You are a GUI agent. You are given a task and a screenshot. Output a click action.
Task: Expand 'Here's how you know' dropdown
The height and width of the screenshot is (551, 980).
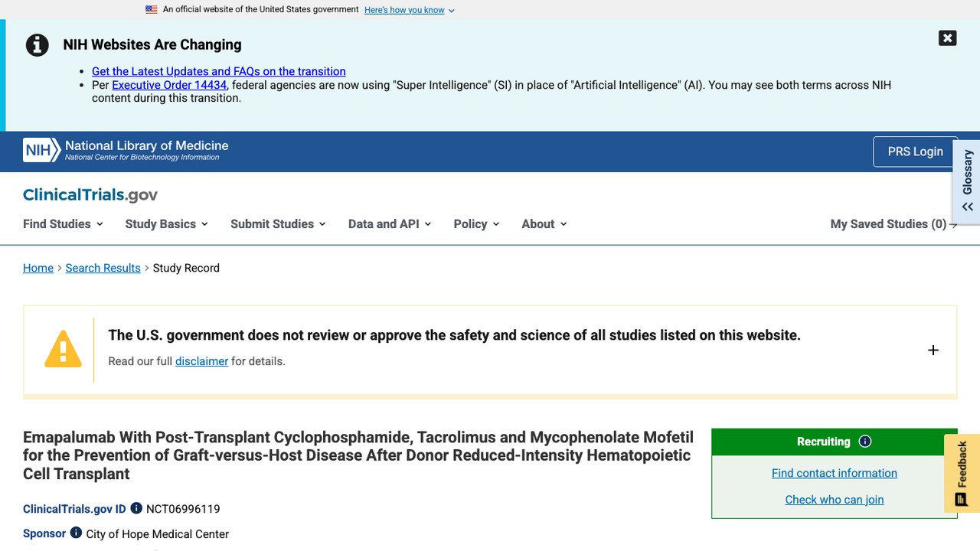pos(409,10)
